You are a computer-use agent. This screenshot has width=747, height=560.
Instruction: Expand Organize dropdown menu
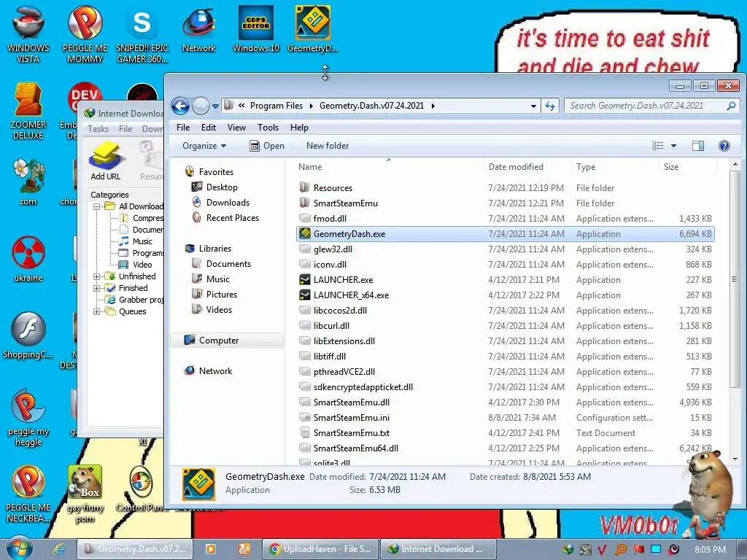tap(204, 146)
